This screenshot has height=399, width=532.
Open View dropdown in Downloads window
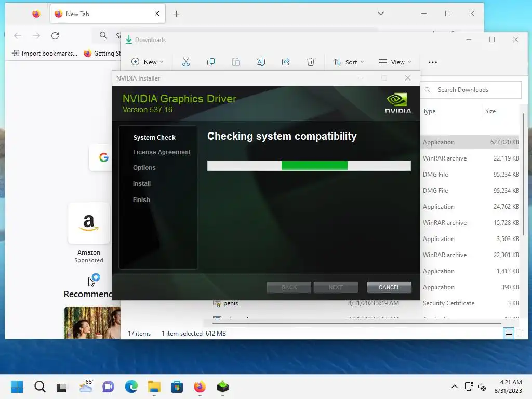pos(395,62)
